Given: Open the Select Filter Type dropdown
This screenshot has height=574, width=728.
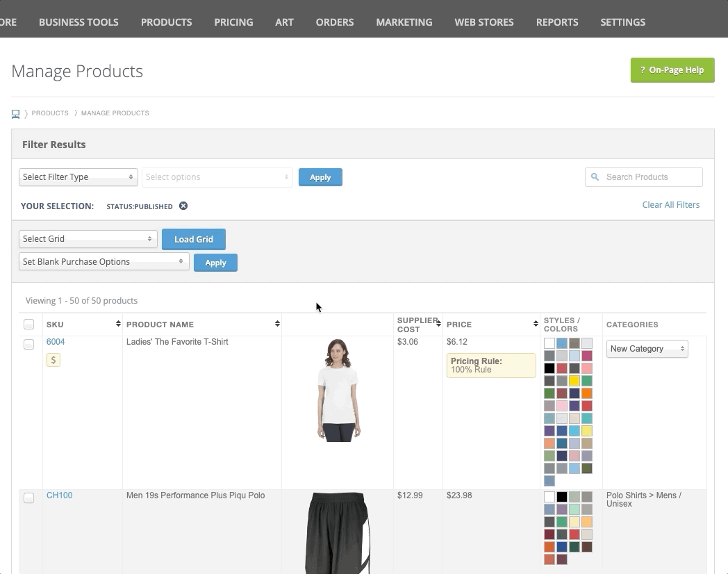Looking at the screenshot, I should click(78, 177).
